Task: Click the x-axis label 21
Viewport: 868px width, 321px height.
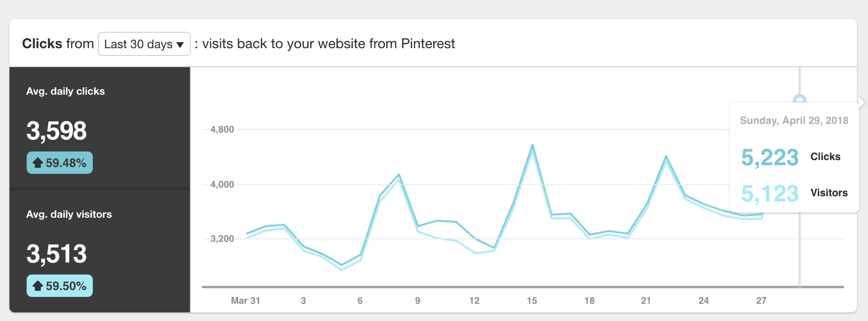Action: tap(646, 301)
